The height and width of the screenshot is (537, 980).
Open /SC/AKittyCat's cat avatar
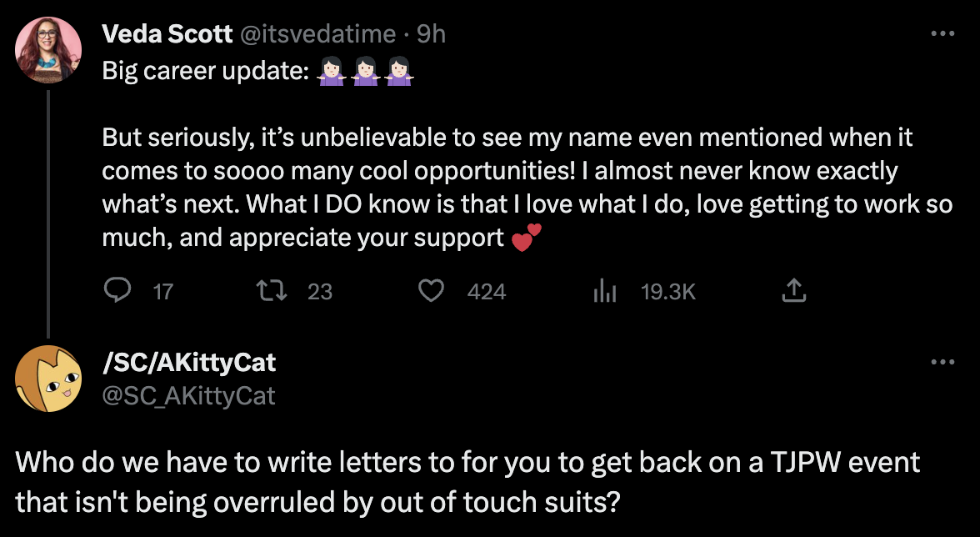click(48, 378)
